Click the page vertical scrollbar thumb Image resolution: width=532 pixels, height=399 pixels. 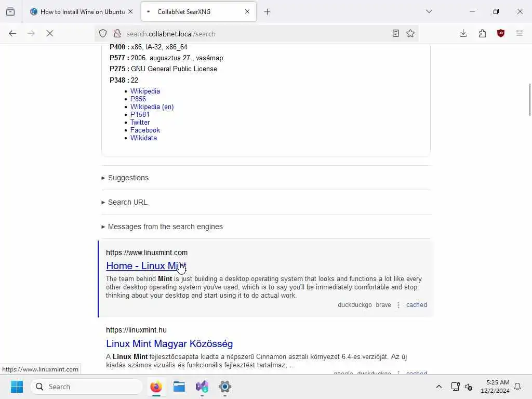pos(529,100)
